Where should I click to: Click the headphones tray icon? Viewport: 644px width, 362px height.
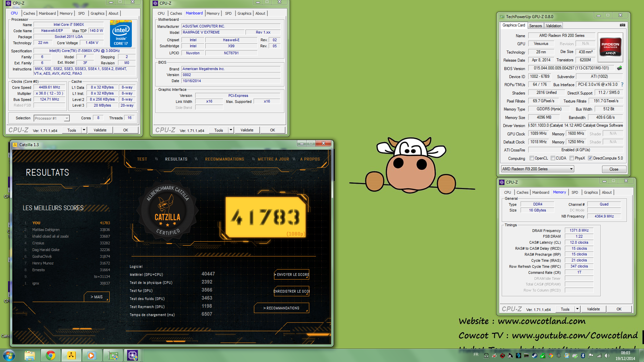(486, 356)
